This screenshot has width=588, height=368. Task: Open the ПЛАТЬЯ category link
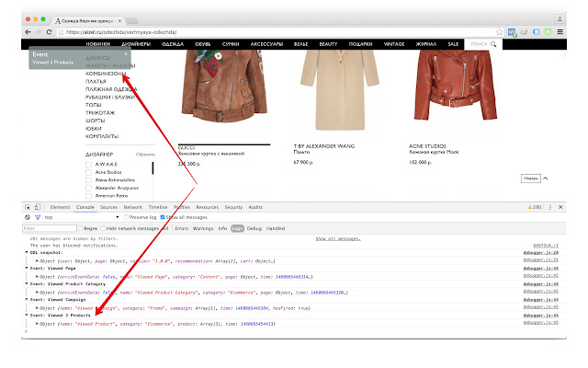tap(96, 81)
